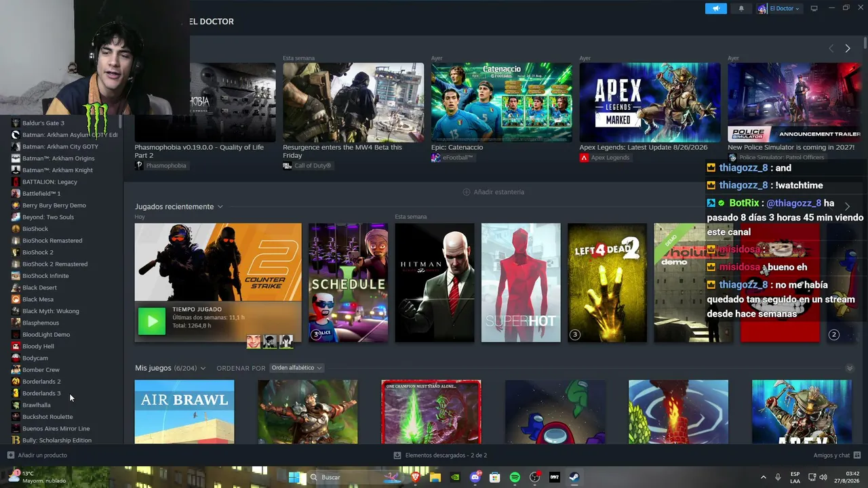The width and height of the screenshot is (868, 488).
Task: Select BioShock 2 Remastered in library list
Action: click(55, 264)
